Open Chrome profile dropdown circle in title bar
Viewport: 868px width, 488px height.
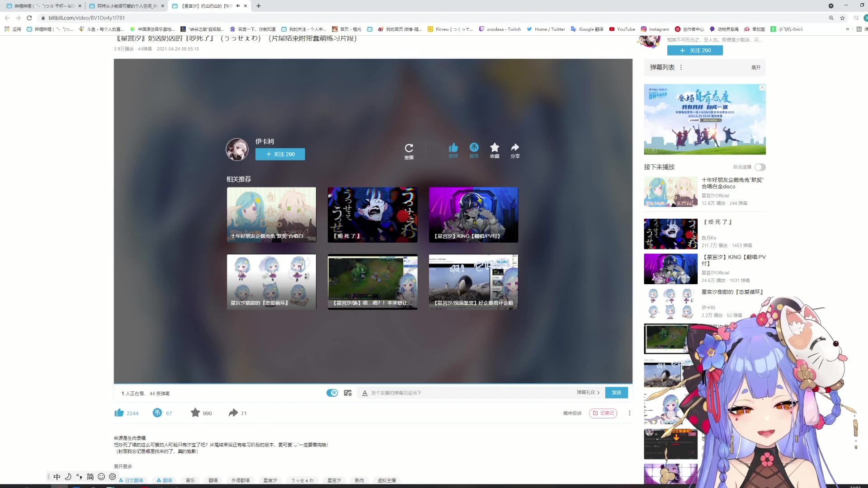click(831, 6)
